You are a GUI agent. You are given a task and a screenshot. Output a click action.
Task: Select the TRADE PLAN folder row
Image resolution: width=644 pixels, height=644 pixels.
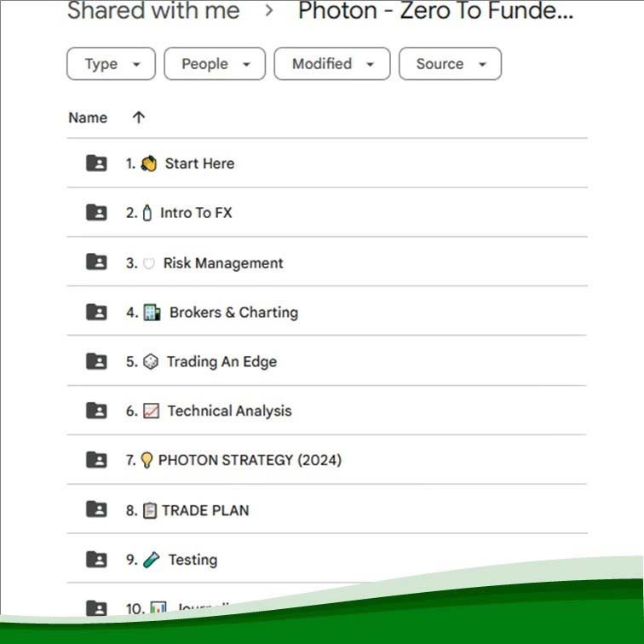tap(327, 509)
